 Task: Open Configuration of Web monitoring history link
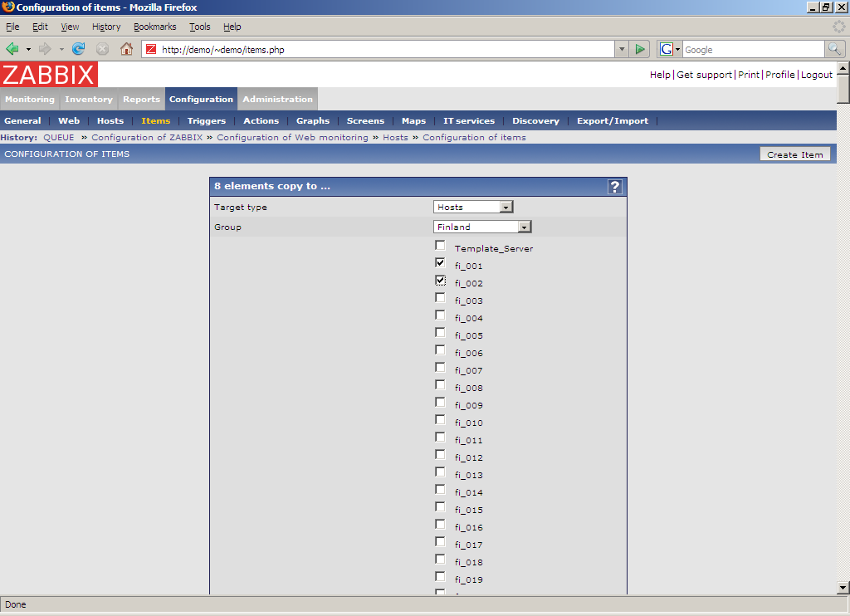(293, 138)
